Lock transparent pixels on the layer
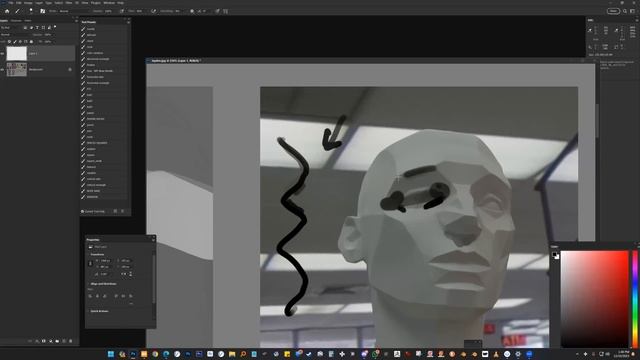The width and height of the screenshot is (640, 360). pos(9,42)
